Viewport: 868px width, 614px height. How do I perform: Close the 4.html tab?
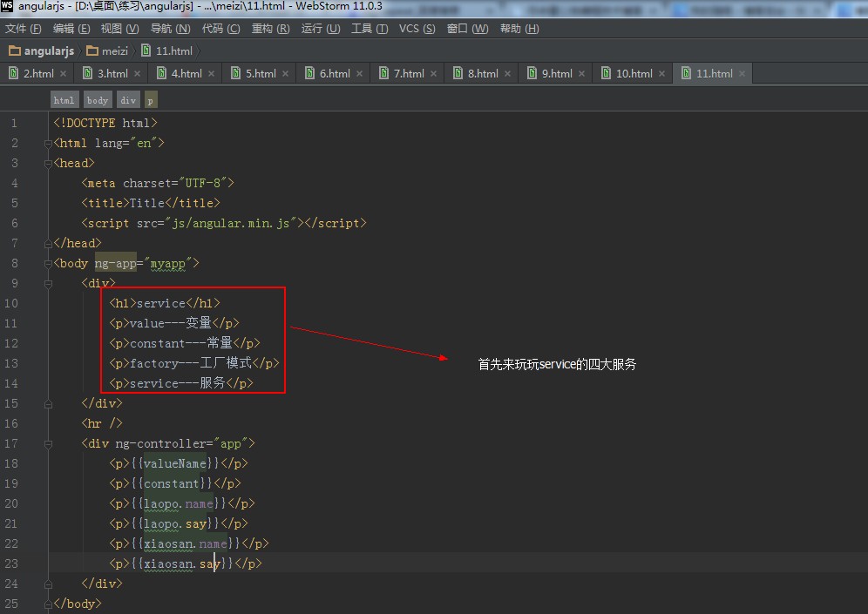tap(212, 73)
